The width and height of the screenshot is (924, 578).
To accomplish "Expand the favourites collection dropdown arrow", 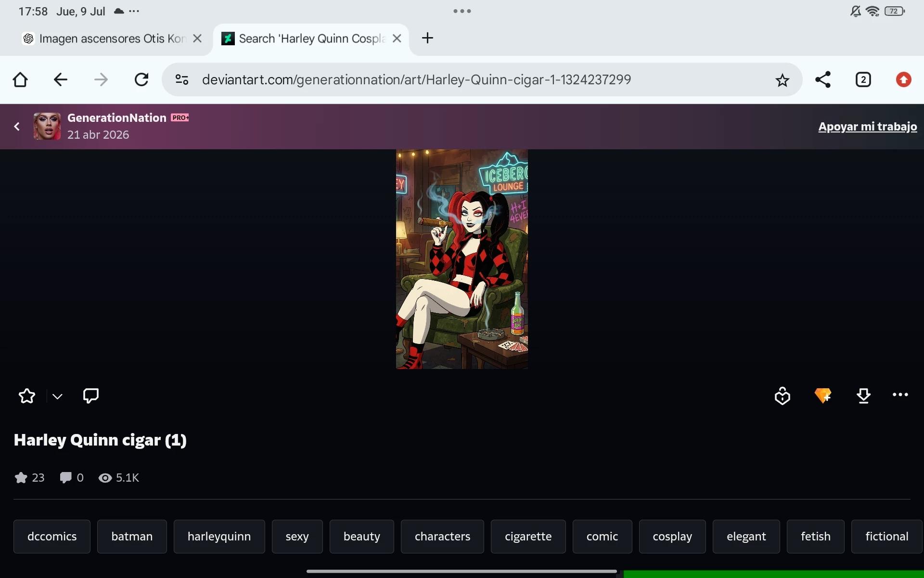I will point(57,396).
